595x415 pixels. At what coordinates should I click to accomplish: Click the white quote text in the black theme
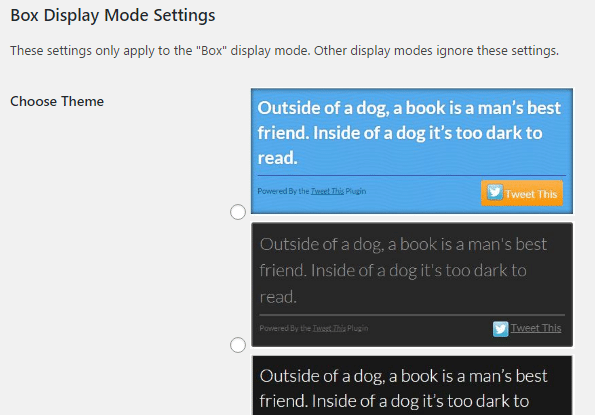[x=403, y=389]
